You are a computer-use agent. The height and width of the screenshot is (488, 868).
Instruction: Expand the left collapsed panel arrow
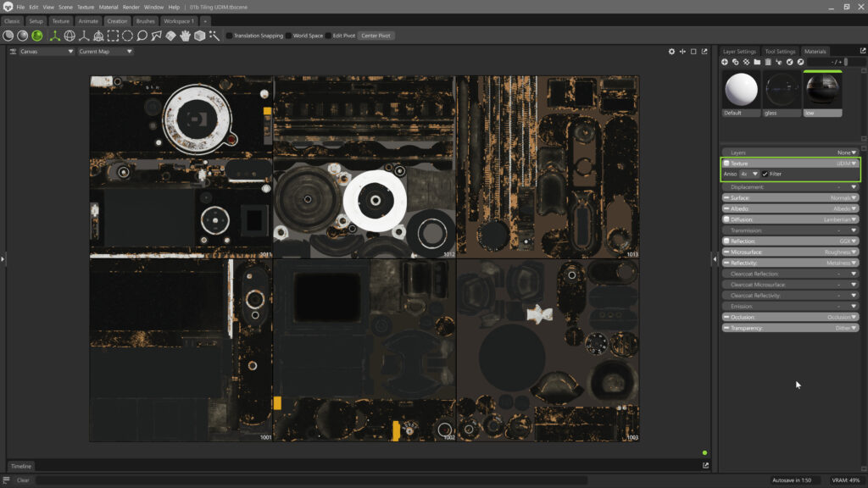(x=3, y=258)
